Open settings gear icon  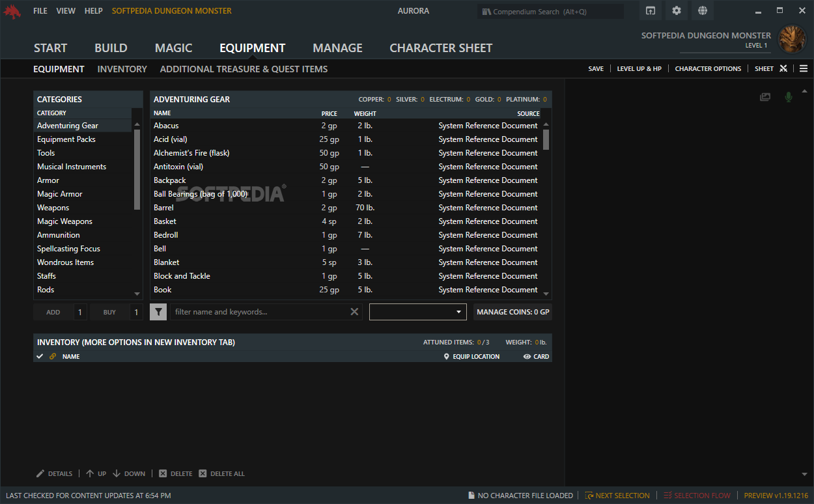[x=676, y=10]
